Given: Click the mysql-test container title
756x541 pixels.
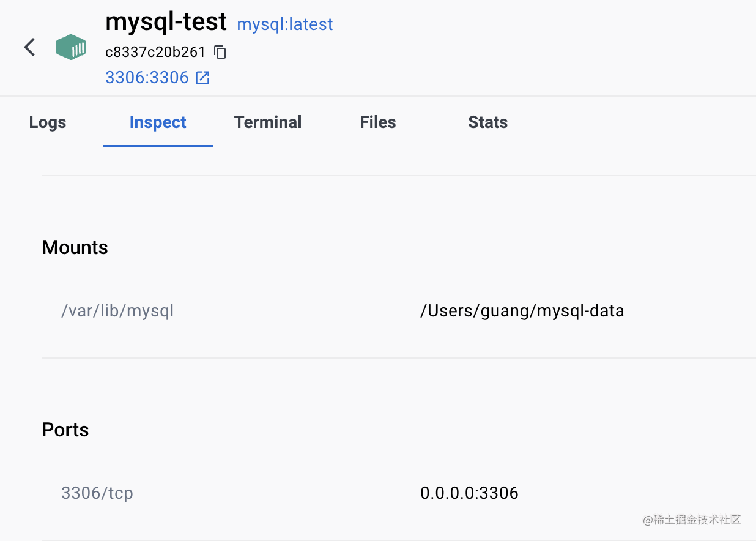Looking at the screenshot, I should [166, 23].
